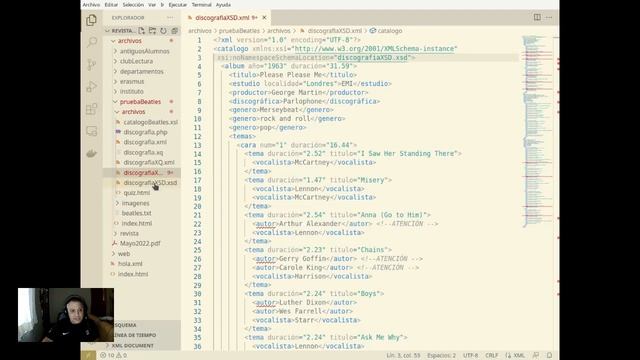Open the Selección menu
This screenshot has height=360, width=640.
point(133,5)
